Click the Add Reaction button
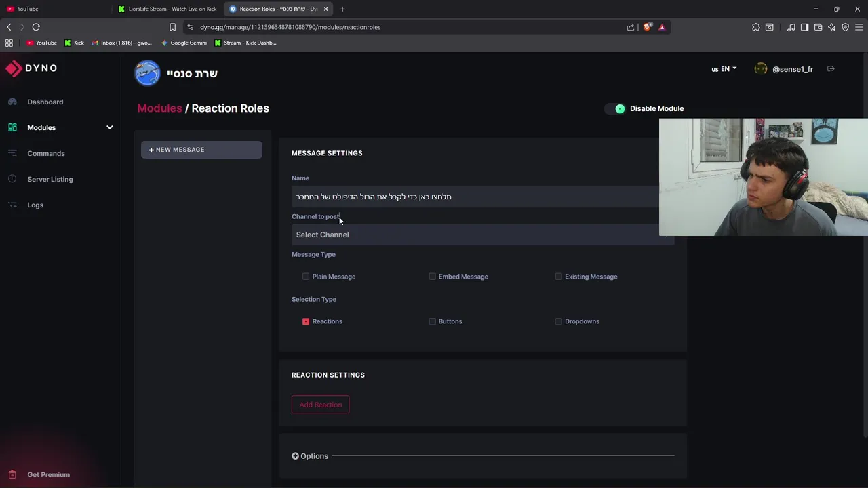Viewport: 868px width, 488px height. [320, 405]
